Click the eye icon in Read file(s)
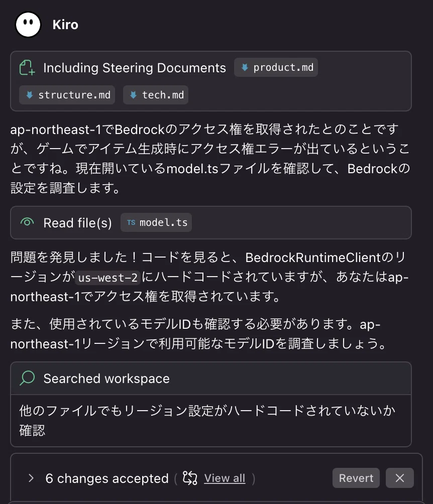Viewport: 433px width, 504px height. (x=27, y=222)
